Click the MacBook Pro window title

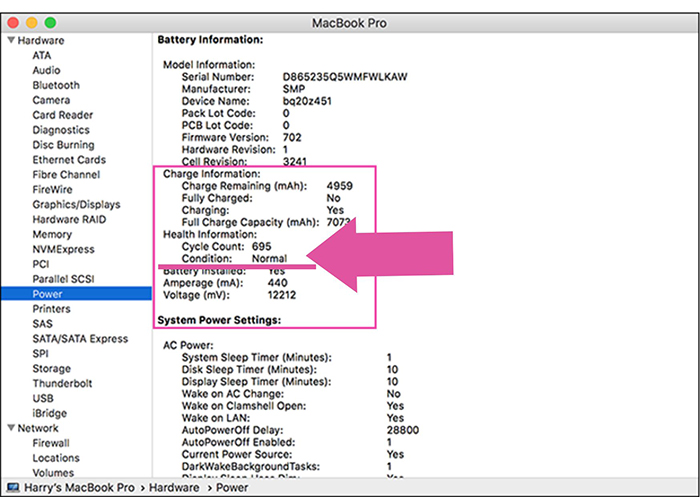tap(349, 23)
